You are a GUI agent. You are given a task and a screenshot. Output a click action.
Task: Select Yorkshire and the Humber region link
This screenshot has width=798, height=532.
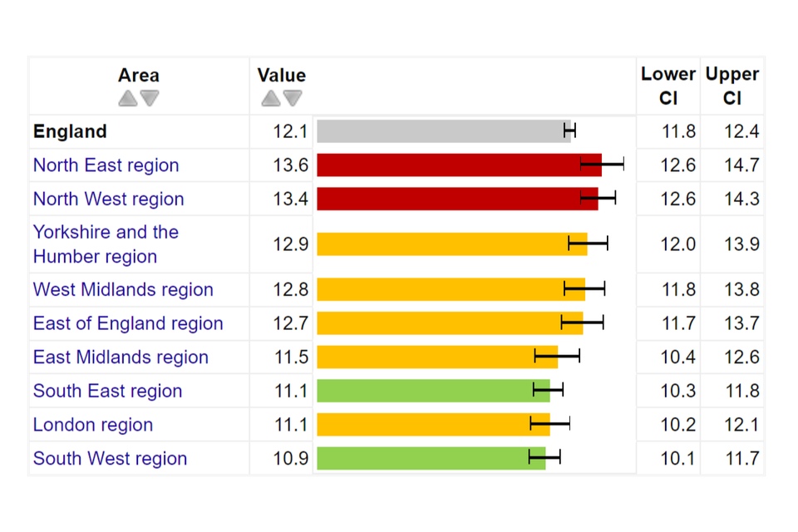coord(106,244)
